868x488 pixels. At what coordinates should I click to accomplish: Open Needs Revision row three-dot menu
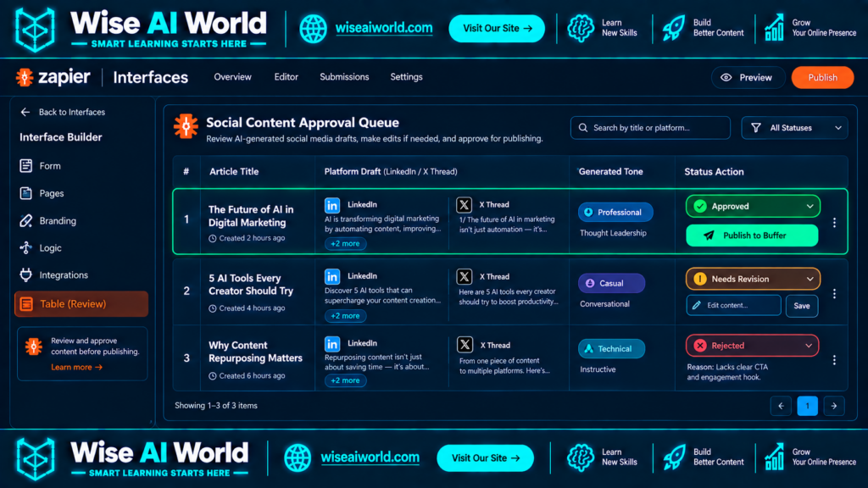(834, 294)
